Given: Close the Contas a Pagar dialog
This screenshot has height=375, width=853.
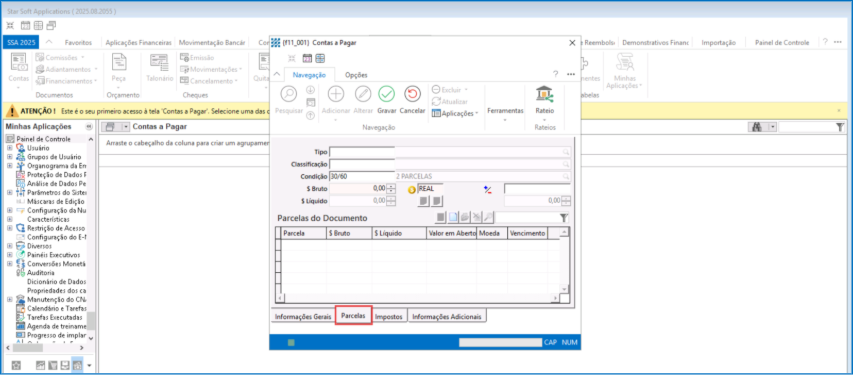Looking at the screenshot, I should pos(572,42).
